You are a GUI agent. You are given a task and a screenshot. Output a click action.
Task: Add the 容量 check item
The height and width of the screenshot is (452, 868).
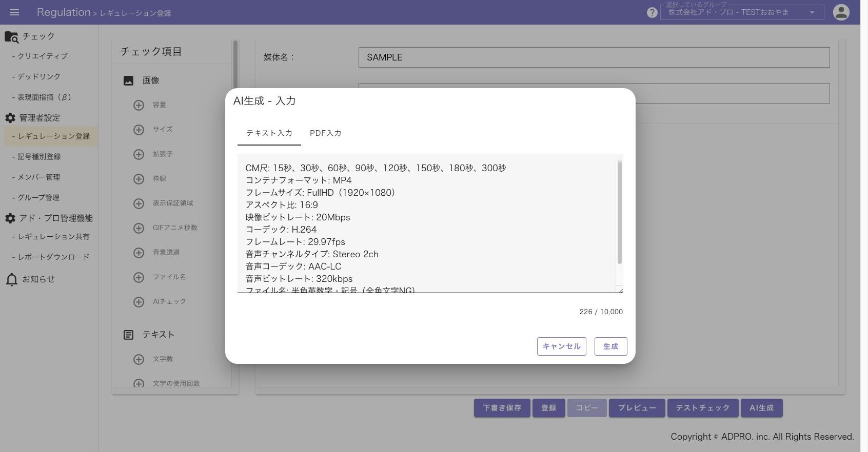(x=139, y=105)
